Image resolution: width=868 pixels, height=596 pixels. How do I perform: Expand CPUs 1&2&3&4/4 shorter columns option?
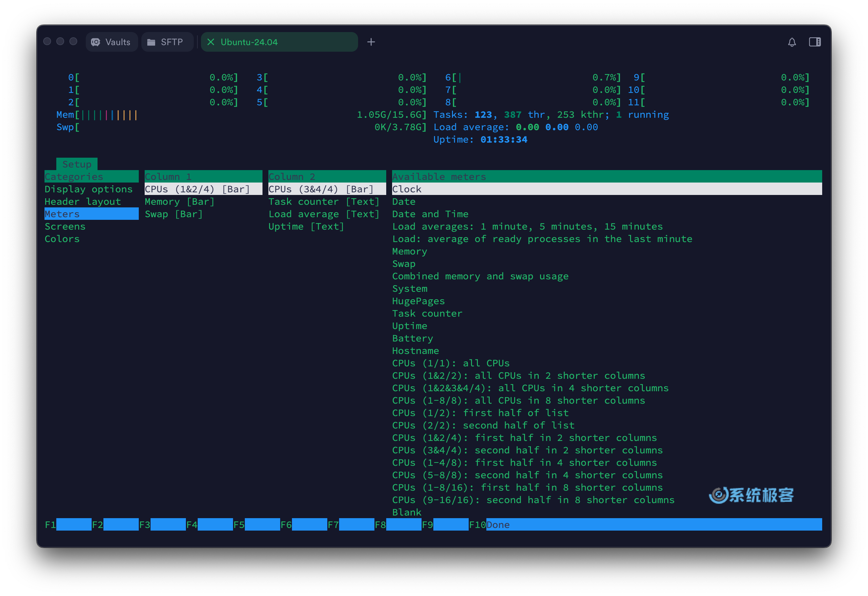528,388
